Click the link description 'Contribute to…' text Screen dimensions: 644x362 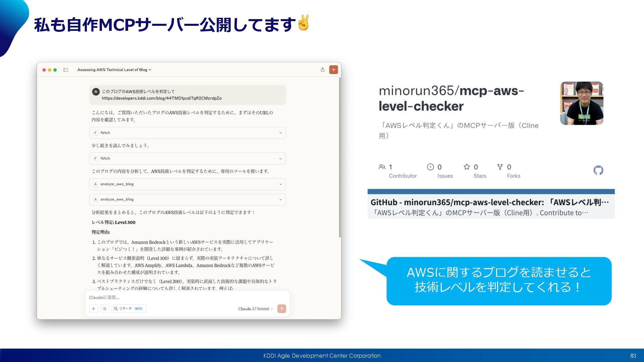(564, 213)
